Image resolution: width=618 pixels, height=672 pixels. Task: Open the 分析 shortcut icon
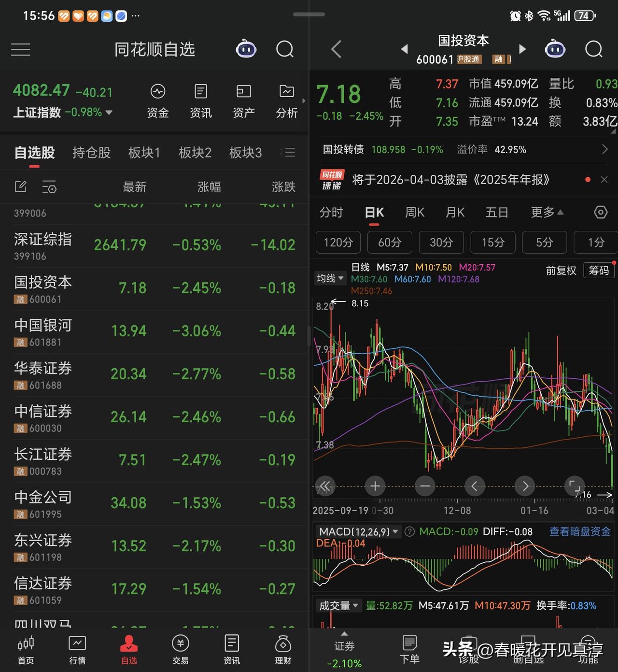(x=287, y=101)
